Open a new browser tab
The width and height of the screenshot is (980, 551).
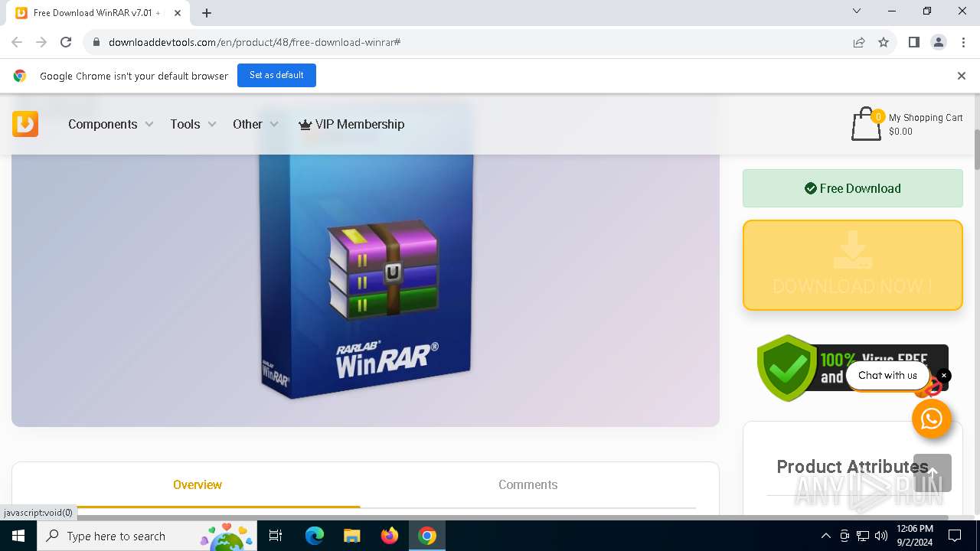[207, 12]
